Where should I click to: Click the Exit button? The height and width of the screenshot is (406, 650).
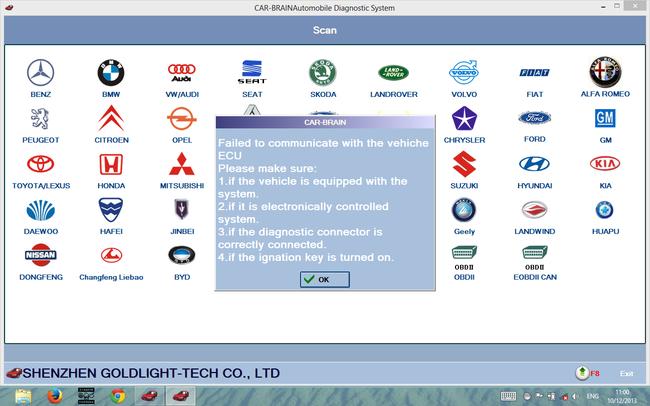(626, 373)
